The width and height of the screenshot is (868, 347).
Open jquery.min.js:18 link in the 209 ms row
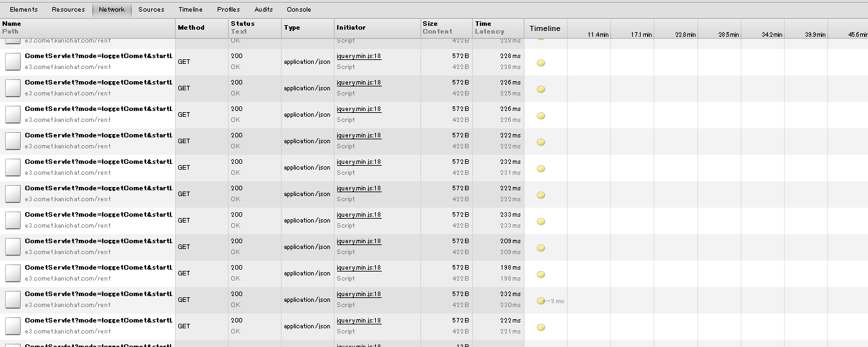tap(359, 241)
